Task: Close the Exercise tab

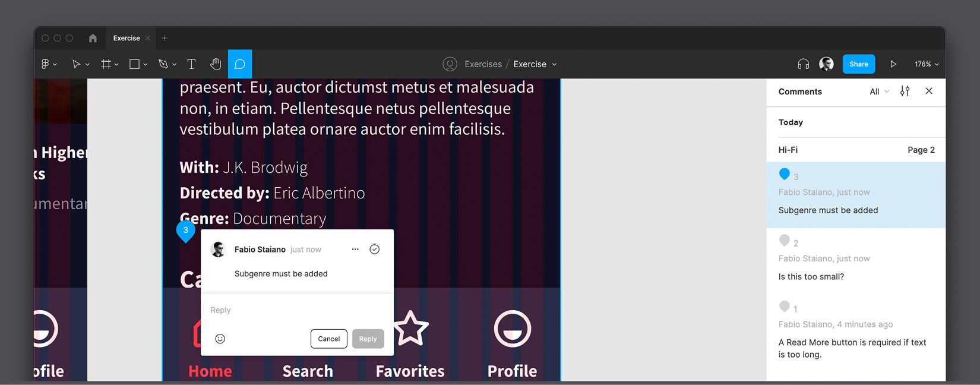Action: tap(148, 38)
